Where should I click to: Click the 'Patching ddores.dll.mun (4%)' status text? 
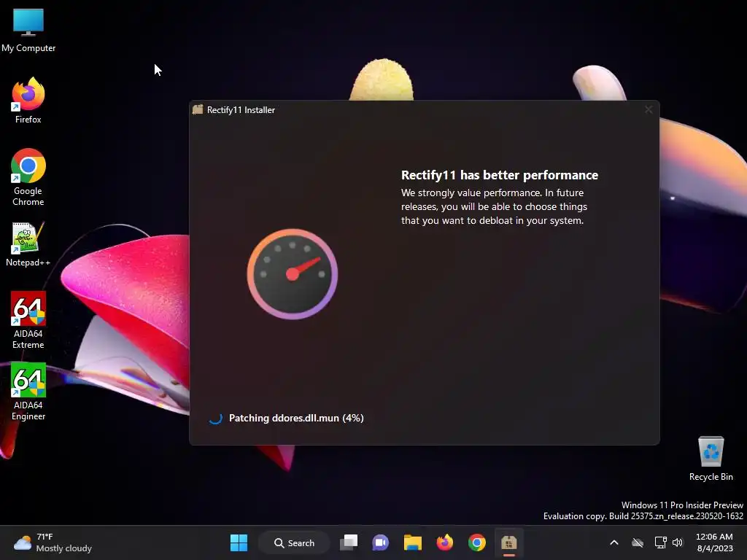click(296, 418)
